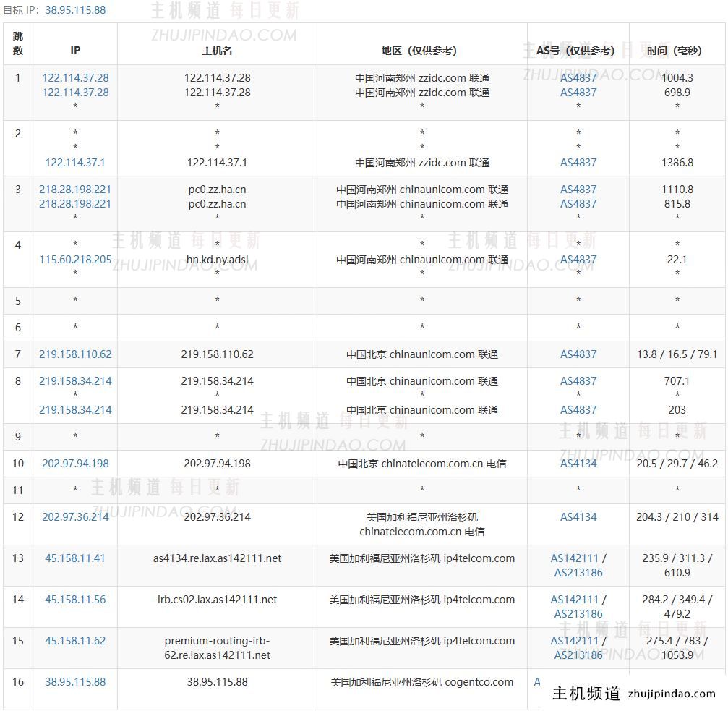Click IP link 202.97.94.198 in hop 10
This screenshot has height=711, width=728.
point(75,464)
